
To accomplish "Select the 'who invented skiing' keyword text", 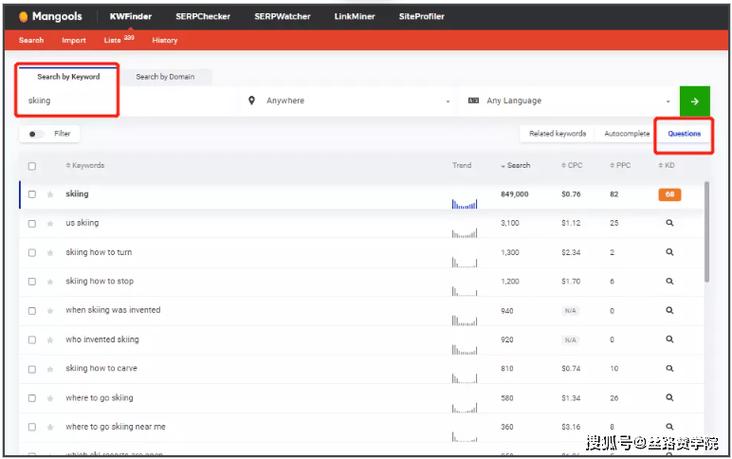I will click(102, 339).
